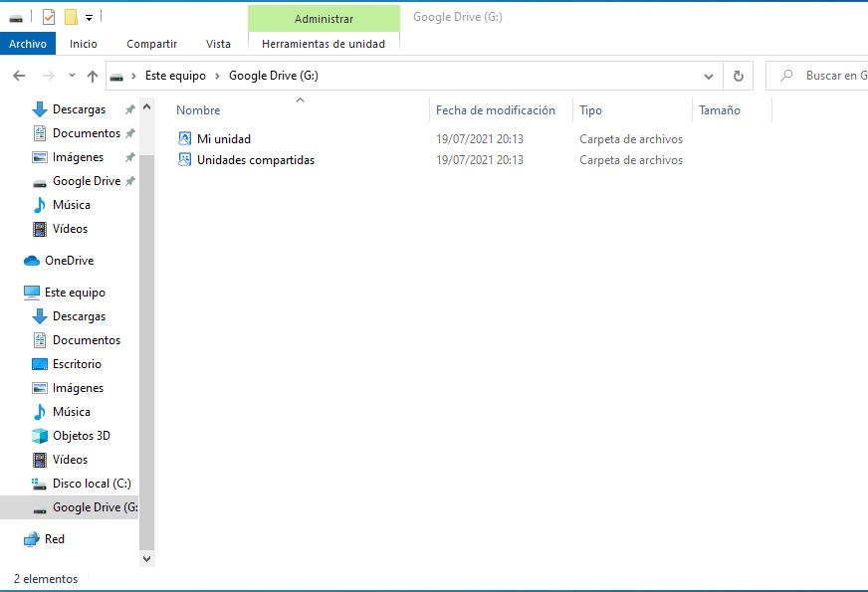Select Disco local (C:) in sidebar
This screenshot has width=868, height=592.
(x=91, y=484)
